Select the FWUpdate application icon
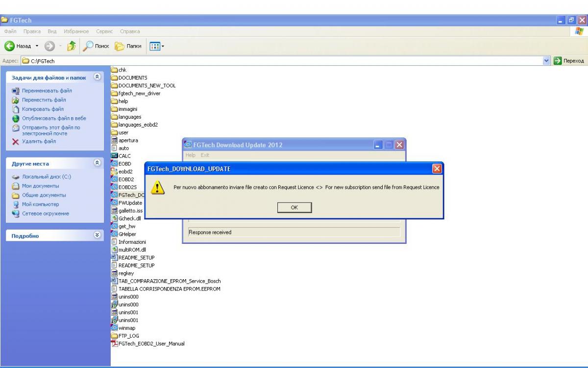The image size is (588, 368). click(115, 203)
